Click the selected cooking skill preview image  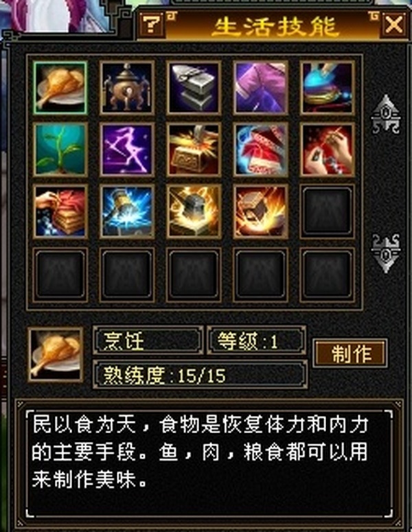[56, 355]
